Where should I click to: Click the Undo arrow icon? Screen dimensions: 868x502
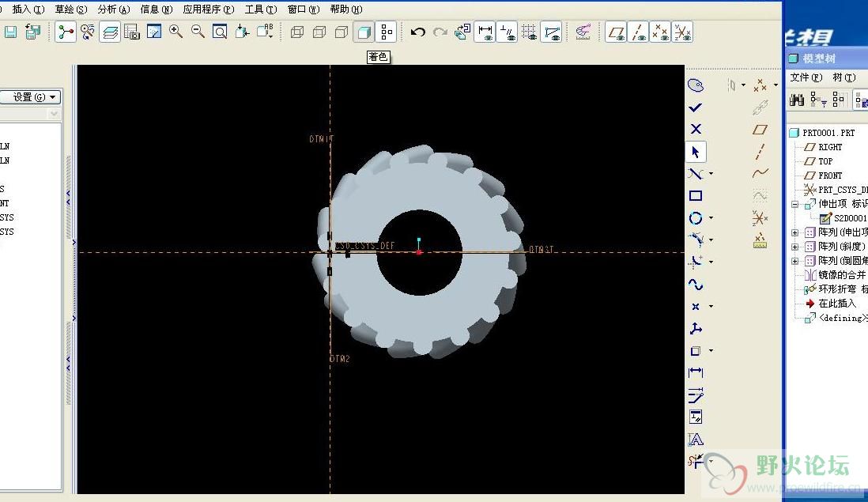click(418, 32)
